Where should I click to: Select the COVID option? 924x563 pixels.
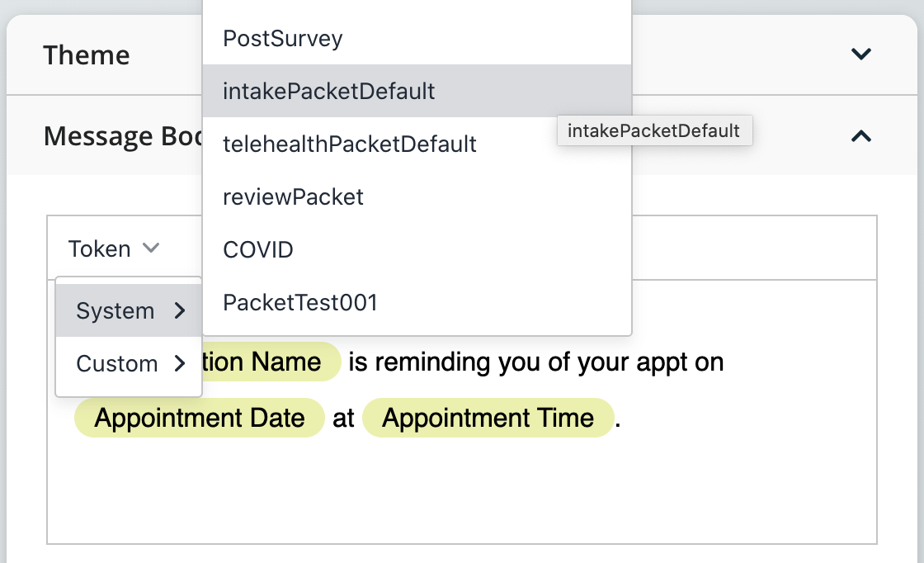coord(417,249)
